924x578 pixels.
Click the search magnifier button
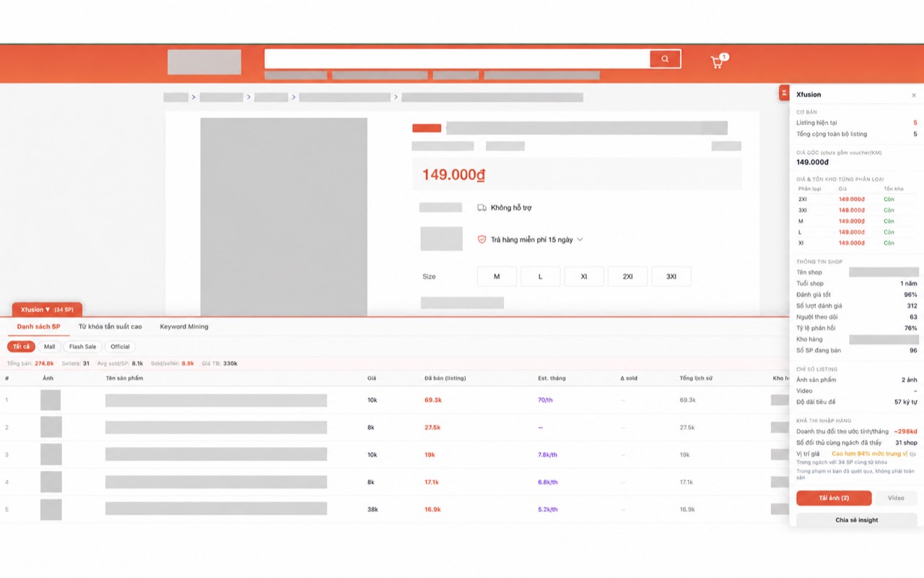coord(665,59)
